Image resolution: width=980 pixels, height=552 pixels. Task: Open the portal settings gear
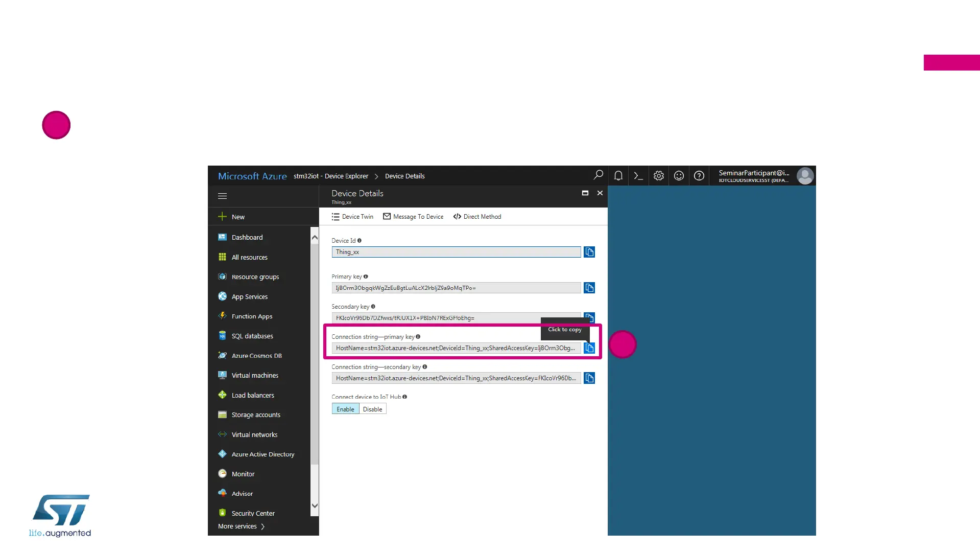659,176
